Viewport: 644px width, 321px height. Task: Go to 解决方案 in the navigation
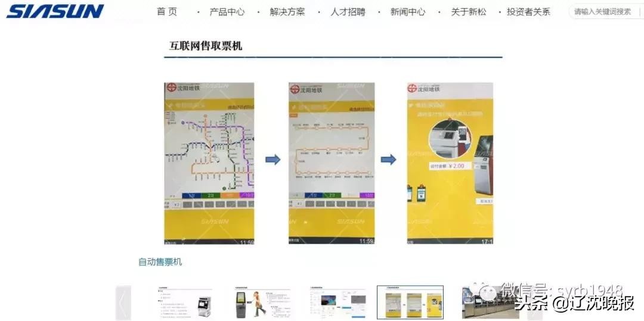click(x=287, y=12)
